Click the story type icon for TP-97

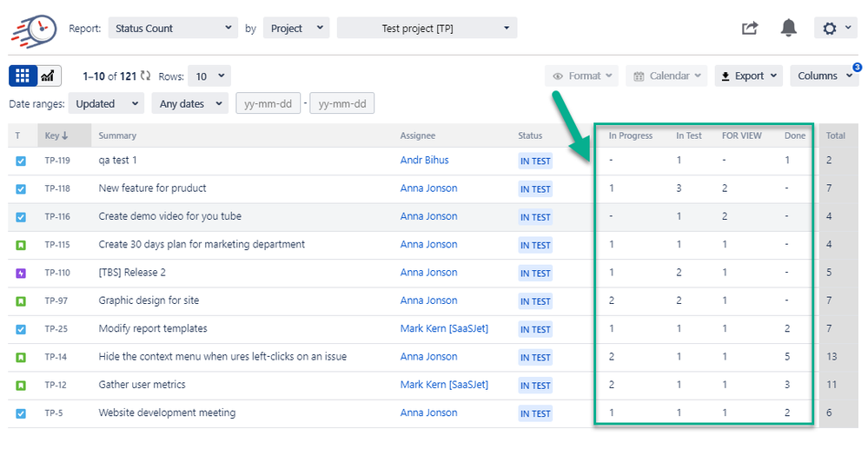(x=21, y=301)
